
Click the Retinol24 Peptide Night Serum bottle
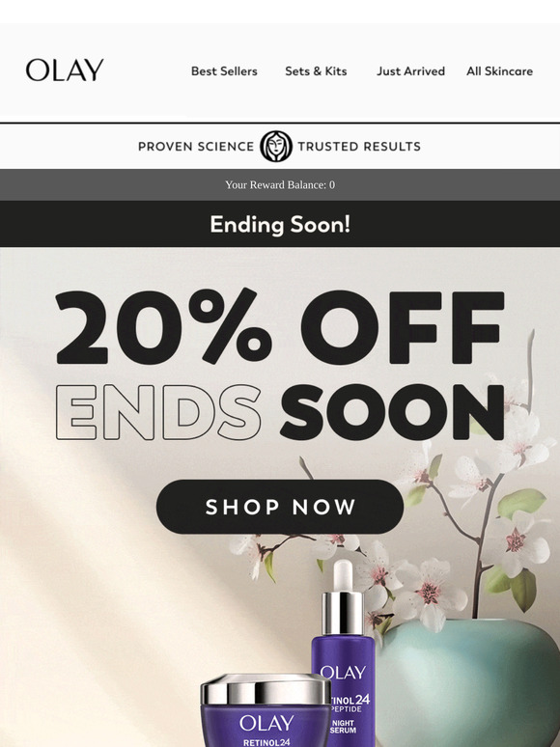[343, 667]
